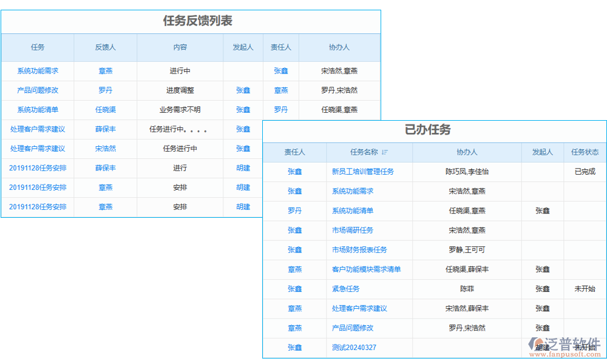Click the 任务状态 column header
Image resolution: width=607 pixels, height=364 pixels.
tap(585, 152)
